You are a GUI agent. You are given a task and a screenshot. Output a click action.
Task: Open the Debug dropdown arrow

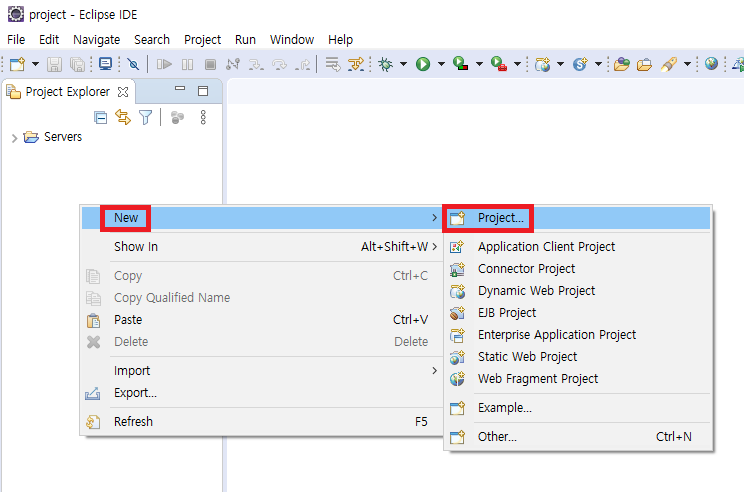click(x=403, y=64)
